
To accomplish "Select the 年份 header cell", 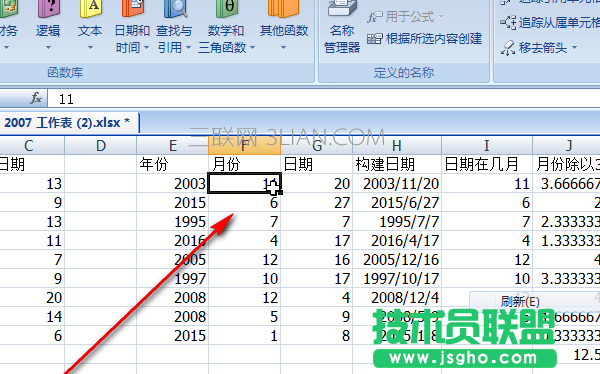I will point(172,164).
